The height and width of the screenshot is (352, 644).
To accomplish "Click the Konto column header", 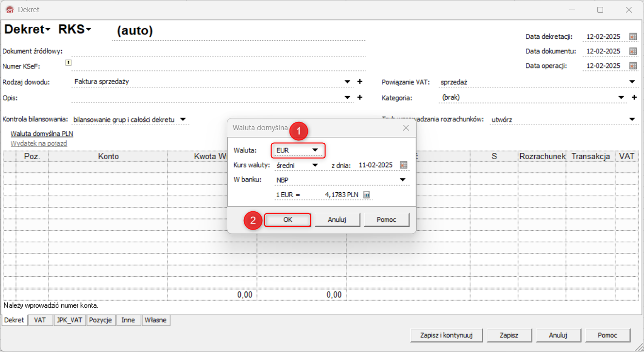I will (x=108, y=156).
